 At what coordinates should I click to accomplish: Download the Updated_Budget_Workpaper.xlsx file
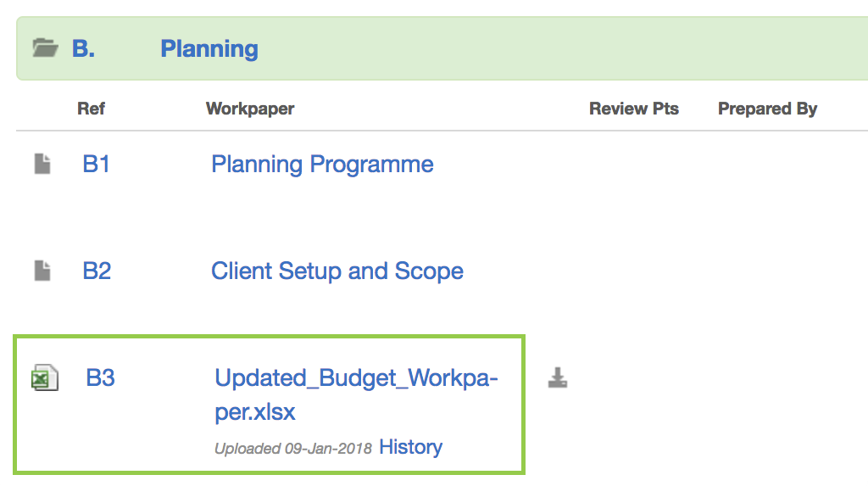coord(558,377)
